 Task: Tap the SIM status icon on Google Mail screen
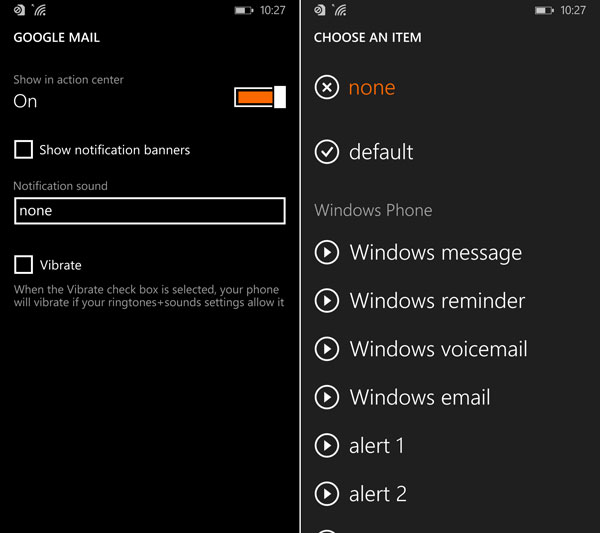click(x=19, y=10)
